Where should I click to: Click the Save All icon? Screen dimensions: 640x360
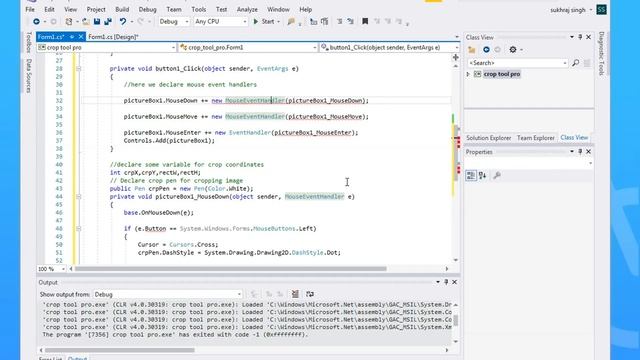108,22
